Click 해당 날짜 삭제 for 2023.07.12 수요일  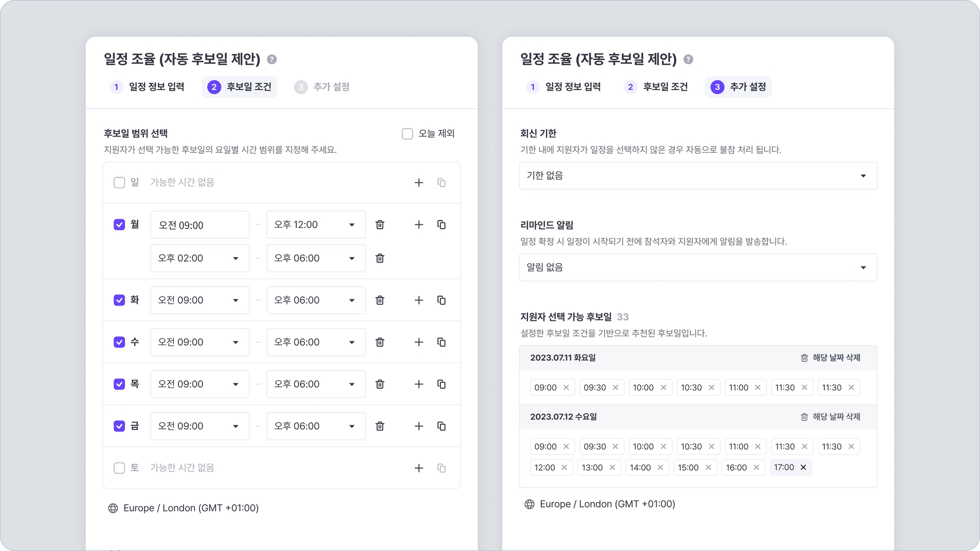(831, 417)
